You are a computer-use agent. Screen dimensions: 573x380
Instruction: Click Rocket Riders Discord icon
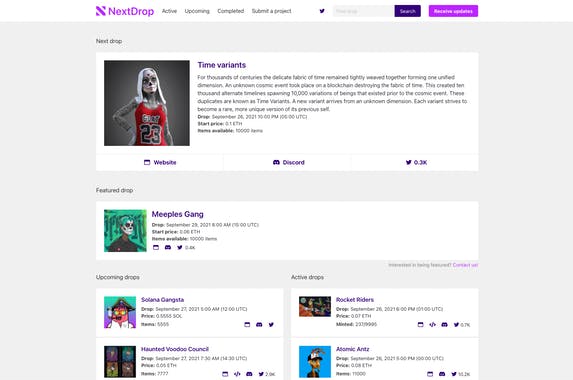point(444,324)
